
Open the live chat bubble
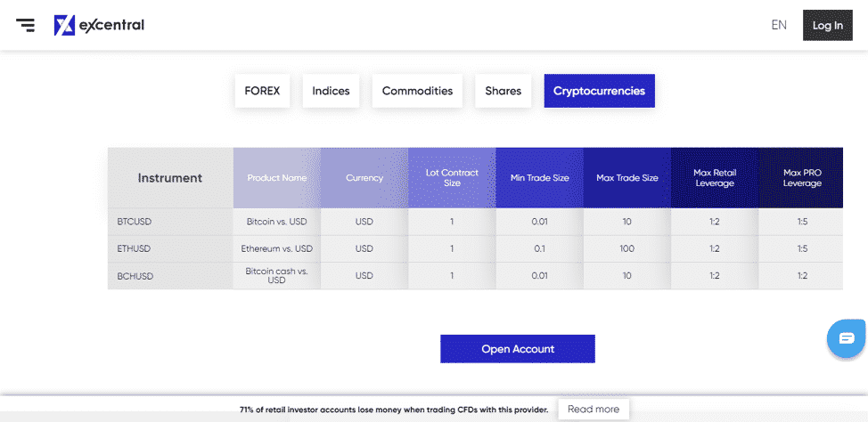(847, 338)
